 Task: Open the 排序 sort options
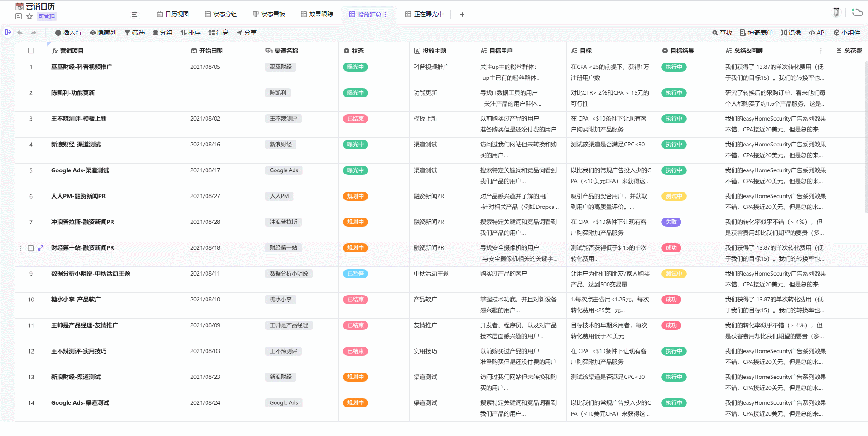(x=190, y=33)
